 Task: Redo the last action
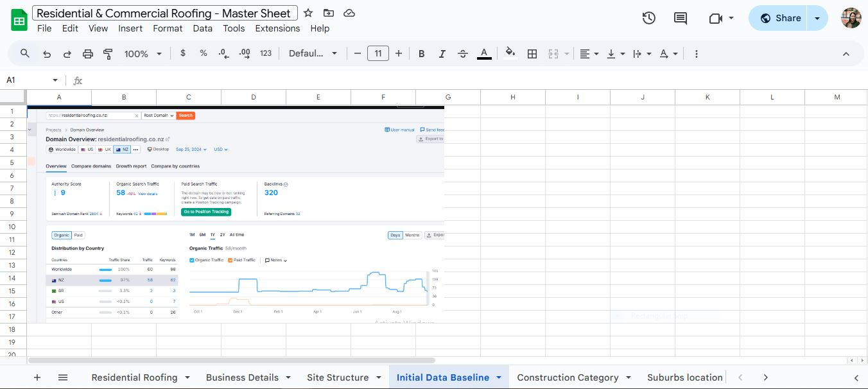pyautogui.click(x=67, y=54)
